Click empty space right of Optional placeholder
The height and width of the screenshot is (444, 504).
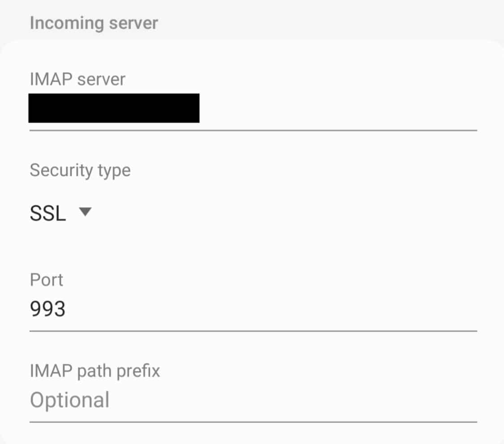coord(291,400)
